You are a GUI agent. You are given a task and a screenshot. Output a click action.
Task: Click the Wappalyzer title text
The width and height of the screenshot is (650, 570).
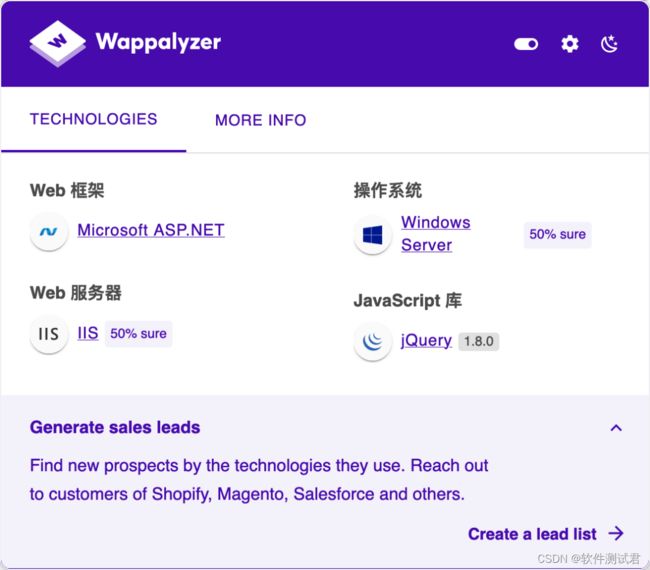pyautogui.click(x=158, y=42)
